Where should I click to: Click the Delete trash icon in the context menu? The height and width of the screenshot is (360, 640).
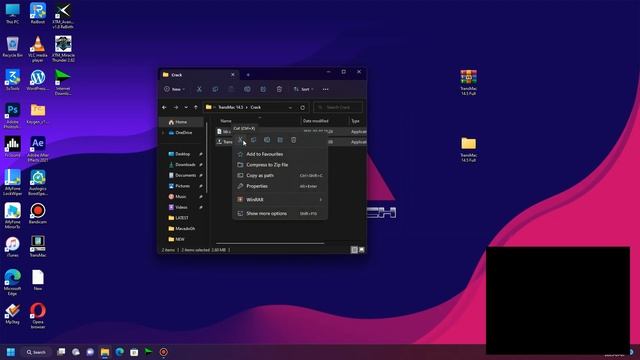click(x=293, y=140)
